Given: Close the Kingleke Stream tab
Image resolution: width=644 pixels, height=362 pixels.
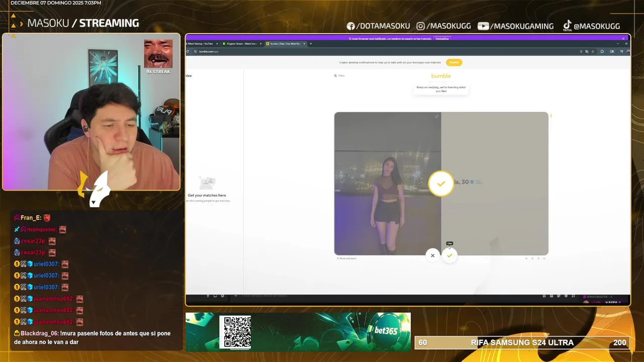Looking at the screenshot, I should click(261, 44).
